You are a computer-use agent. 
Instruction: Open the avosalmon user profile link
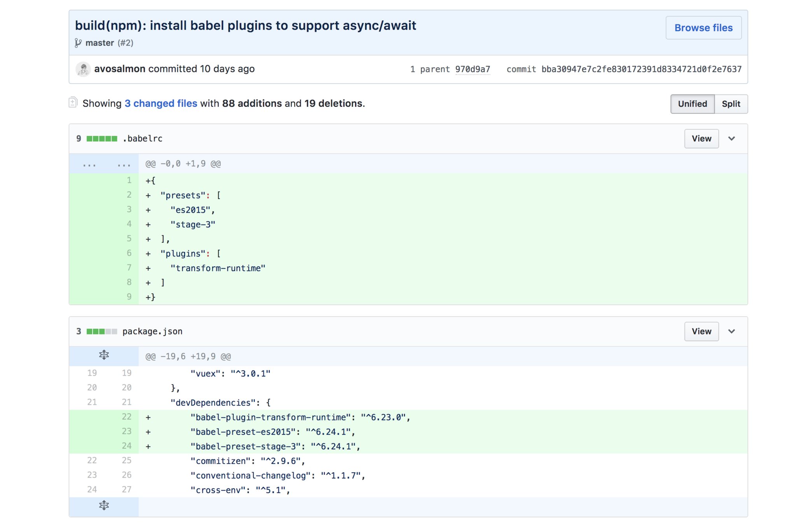pyautogui.click(x=119, y=69)
